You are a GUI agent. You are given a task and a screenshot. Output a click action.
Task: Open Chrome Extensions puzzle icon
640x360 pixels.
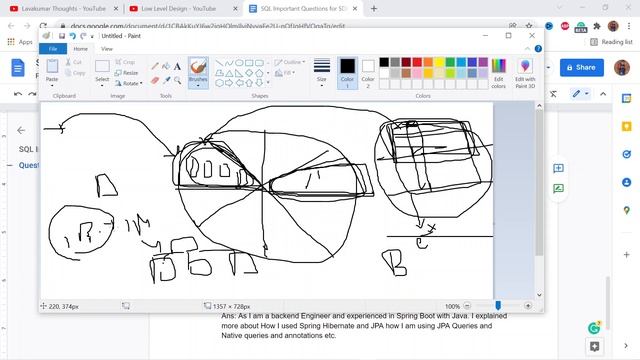click(597, 26)
